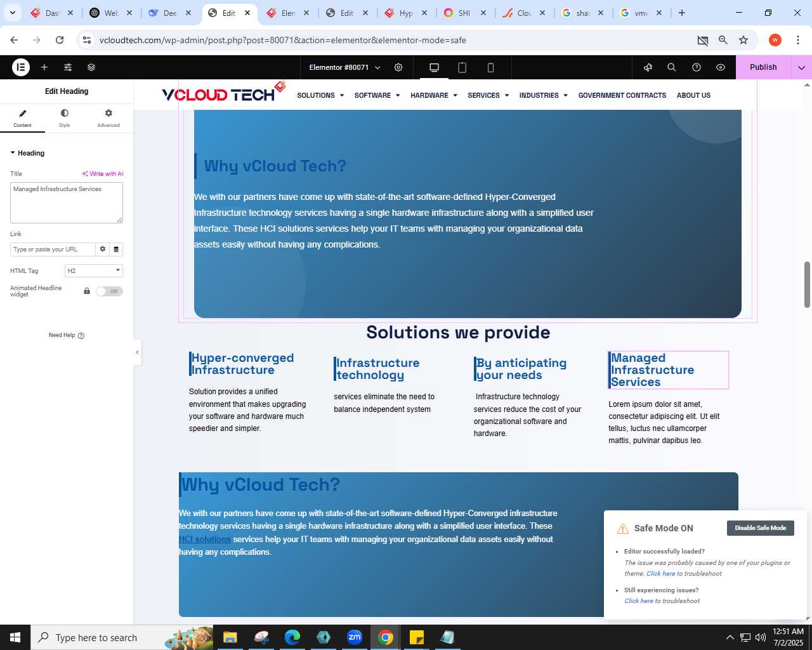812x650 pixels.
Task: Open Chrome profile avatar
Action: click(775, 40)
